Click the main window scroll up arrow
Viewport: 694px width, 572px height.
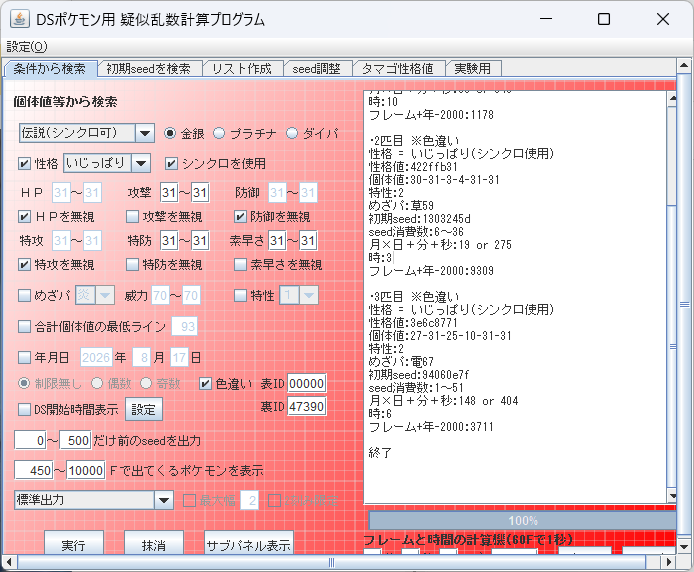684,66
